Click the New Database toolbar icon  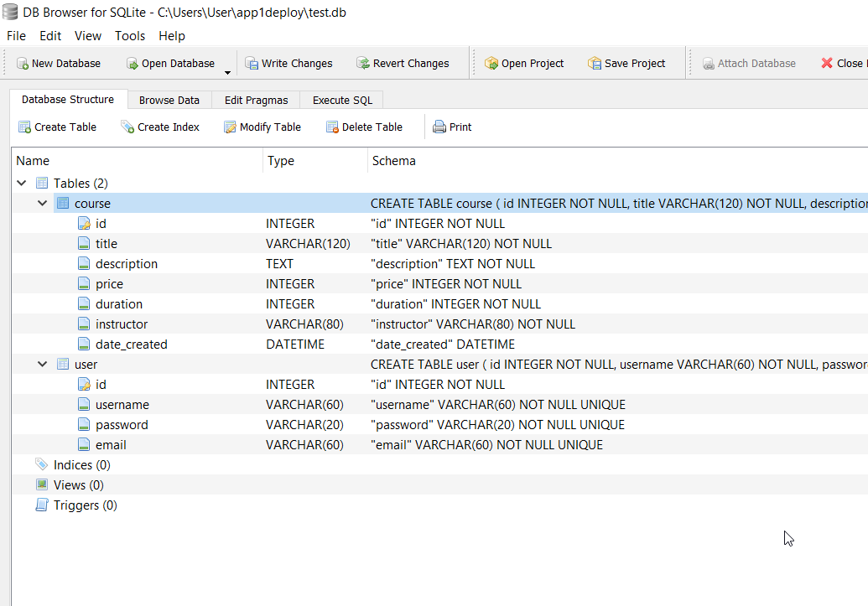pyautogui.click(x=22, y=64)
